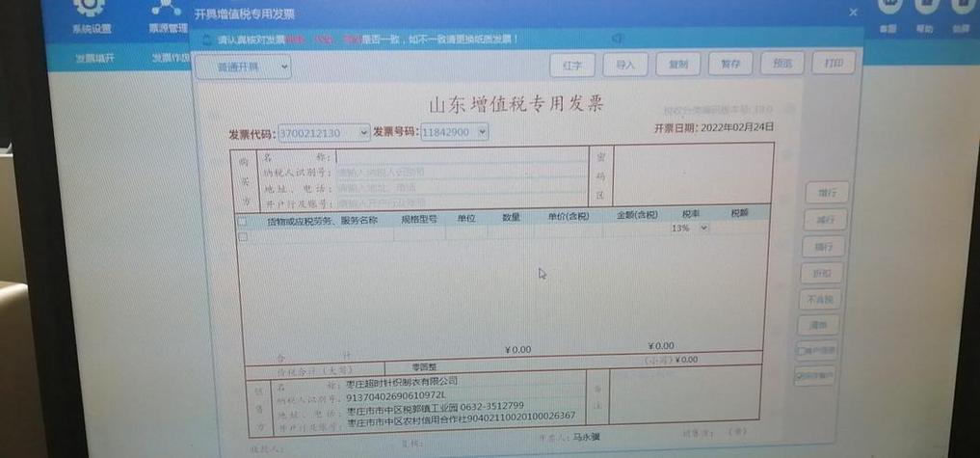This screenshot has width=980, height=458.
Task: Click the 增行 add-row button
Action: 827,193
